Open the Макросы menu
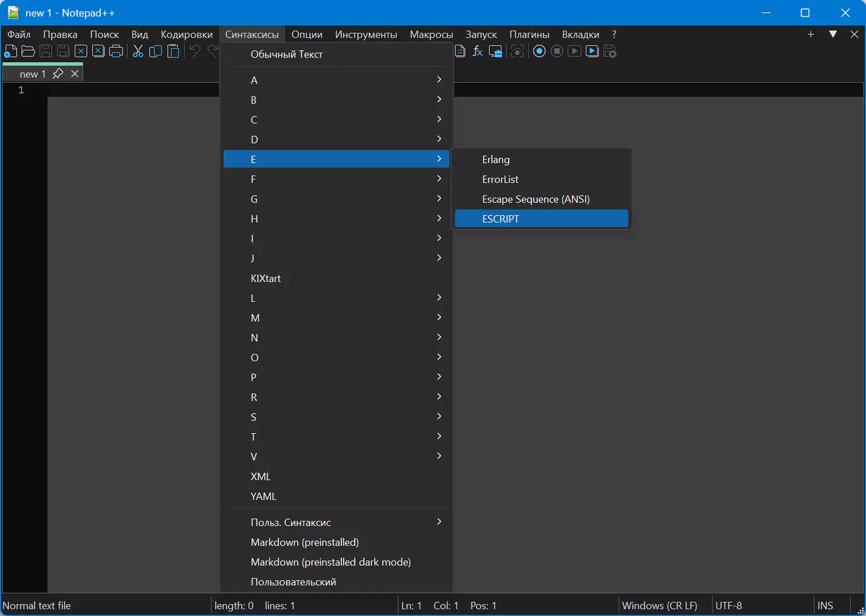The height and width of the screenshot is (616, 866). (x=431, y=34)
